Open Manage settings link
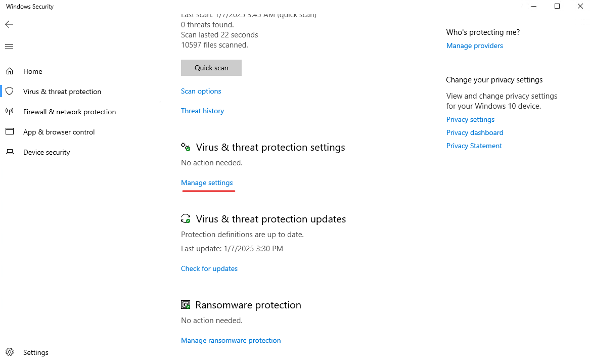 click(x=207, y=183)
